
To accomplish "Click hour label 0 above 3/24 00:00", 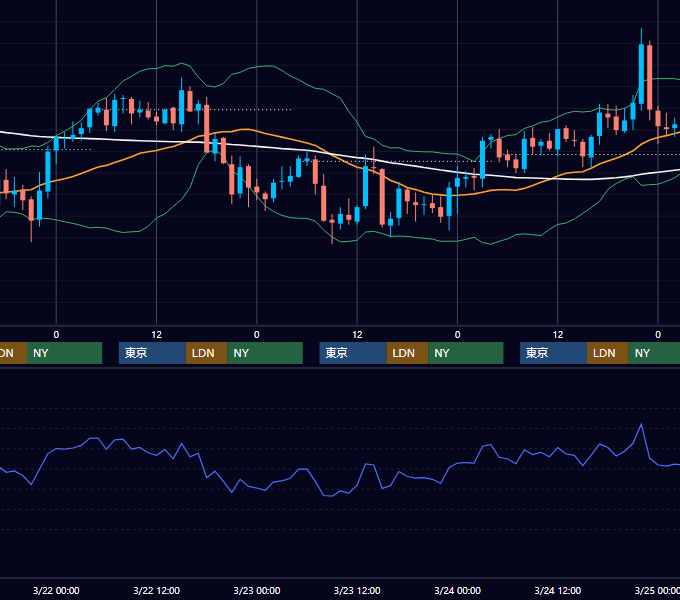I will pyautogui.click(x=458, y=335).
